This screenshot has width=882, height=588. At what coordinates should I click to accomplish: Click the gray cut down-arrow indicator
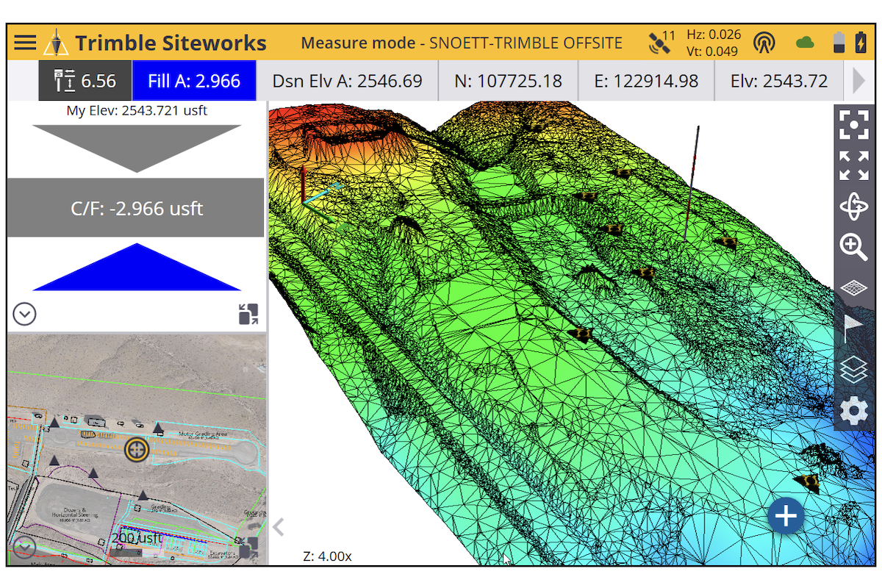tap(137, 148)
